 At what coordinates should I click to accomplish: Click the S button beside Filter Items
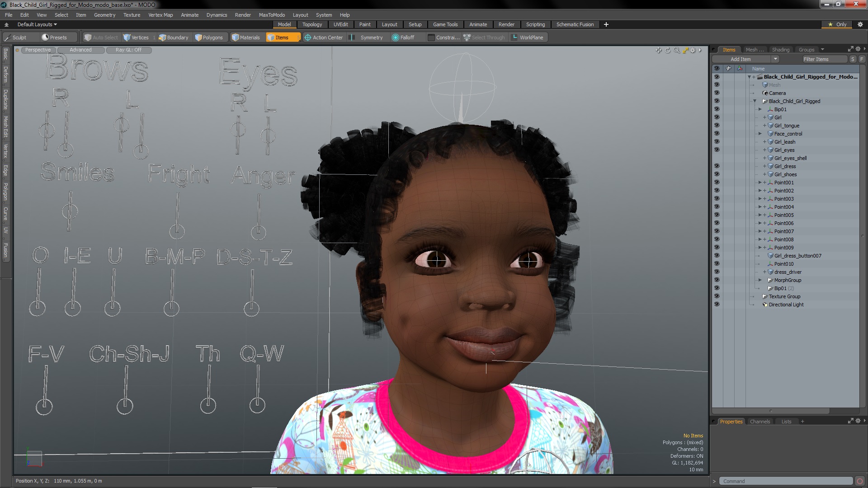pyautogui.click(x=853, y=59)
